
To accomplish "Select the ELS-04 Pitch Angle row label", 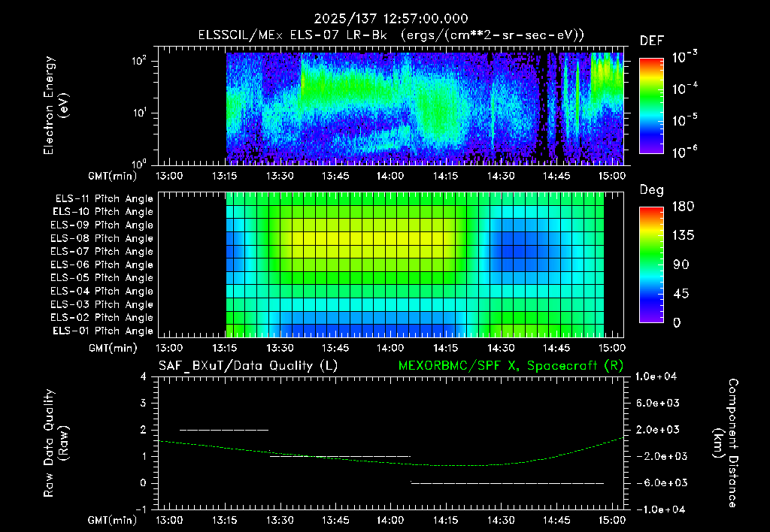I will coord(102,292).
